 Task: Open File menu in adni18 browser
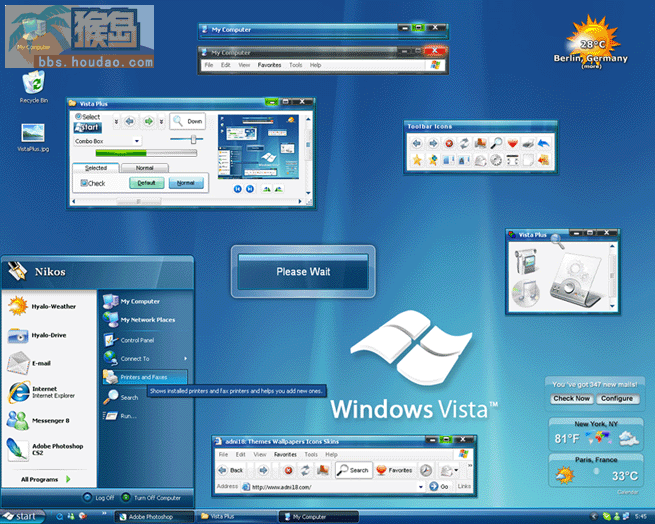click(223, 454)
